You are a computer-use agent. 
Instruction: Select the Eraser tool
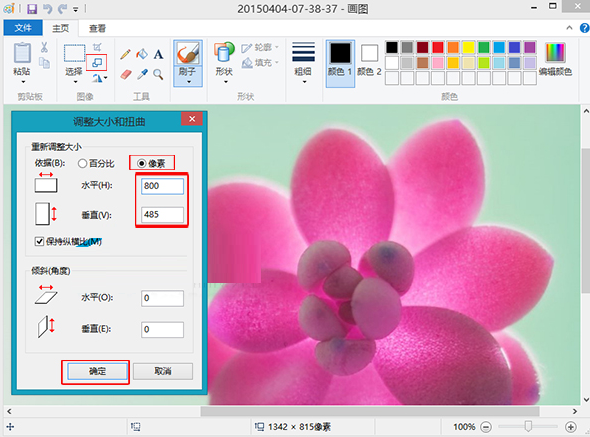[x=126, y=75]
